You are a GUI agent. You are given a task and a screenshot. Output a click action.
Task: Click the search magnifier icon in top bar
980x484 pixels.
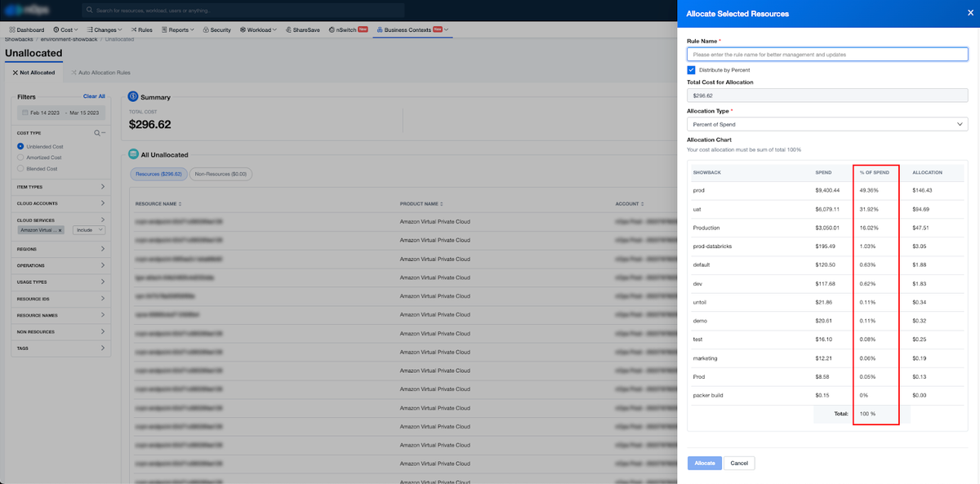(x=90, y=11)
